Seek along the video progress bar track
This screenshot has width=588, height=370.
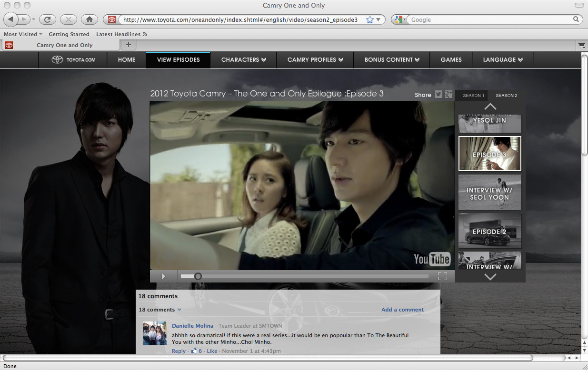click(x=305, y=276)
